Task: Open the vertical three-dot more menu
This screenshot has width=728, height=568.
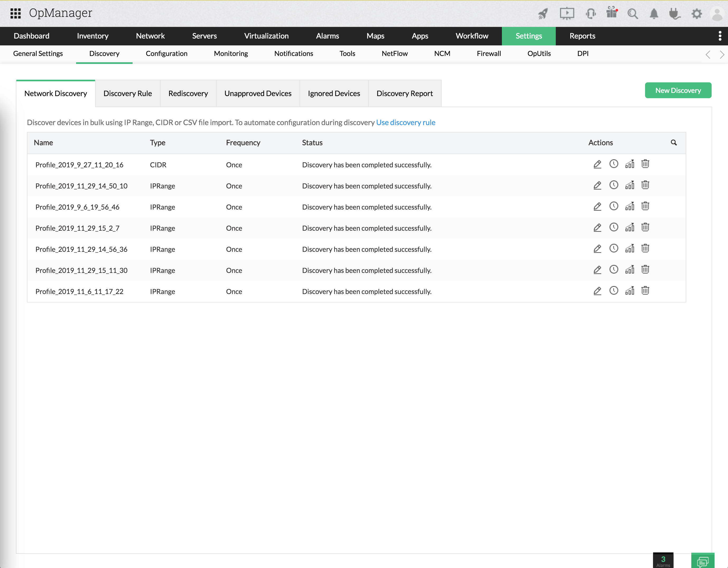Action: pyautogui.click(x=720, y=36)
